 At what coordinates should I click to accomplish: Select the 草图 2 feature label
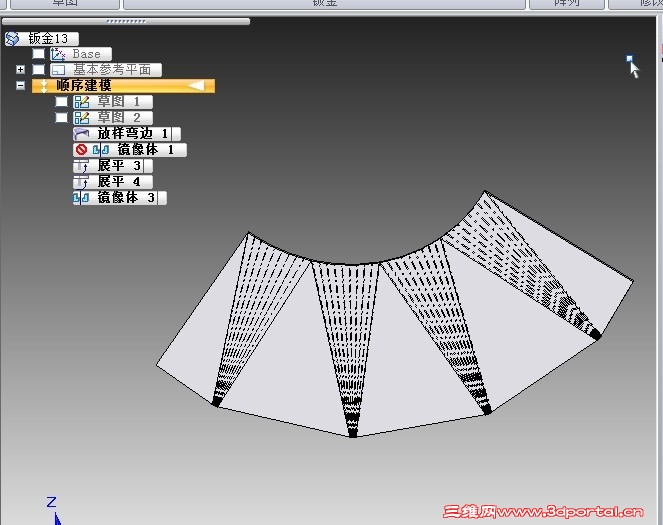click(x=119, y=118)
